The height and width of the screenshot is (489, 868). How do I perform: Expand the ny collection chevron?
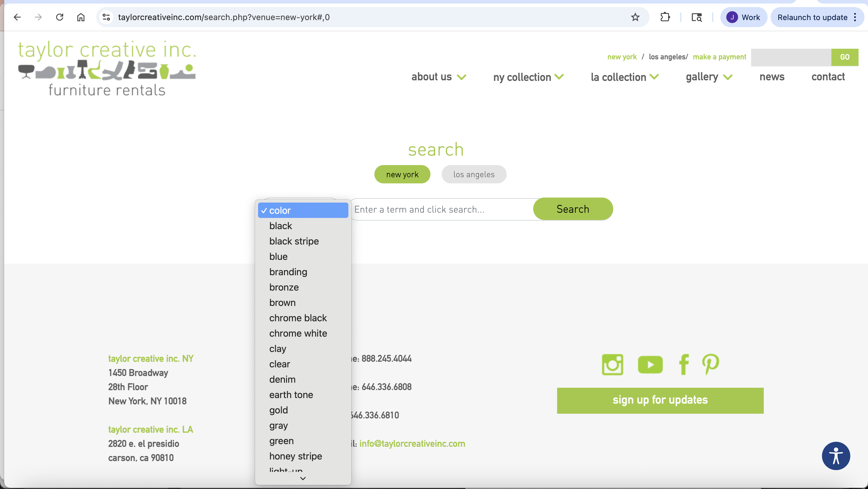pos(559,77)
